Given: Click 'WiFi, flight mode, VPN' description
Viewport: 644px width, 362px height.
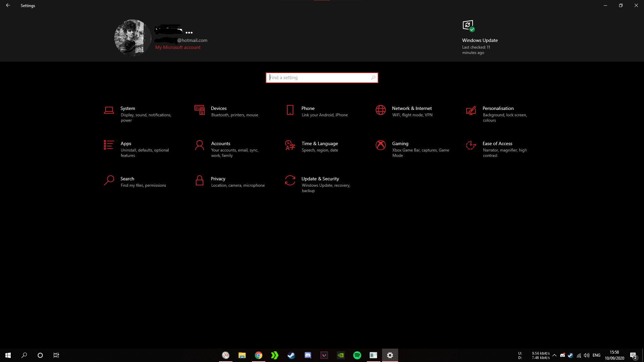Looking at the screenshot, I should [412, 115].
